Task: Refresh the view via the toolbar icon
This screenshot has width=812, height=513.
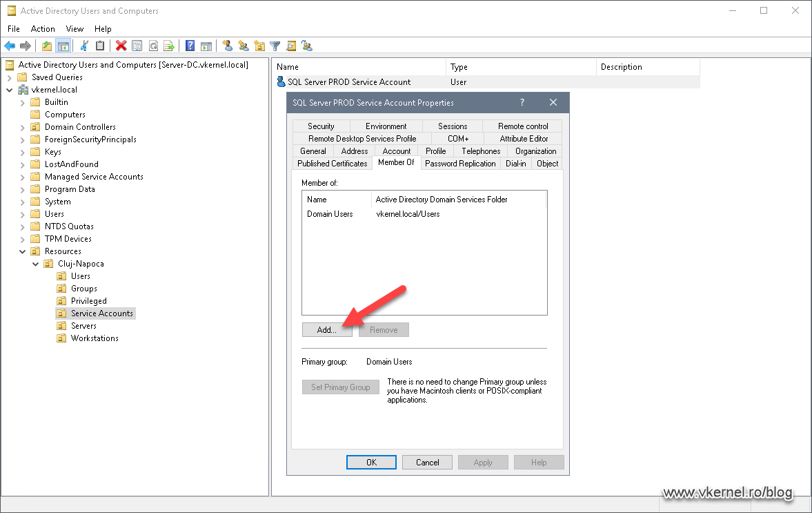Action: coord(153,46)
